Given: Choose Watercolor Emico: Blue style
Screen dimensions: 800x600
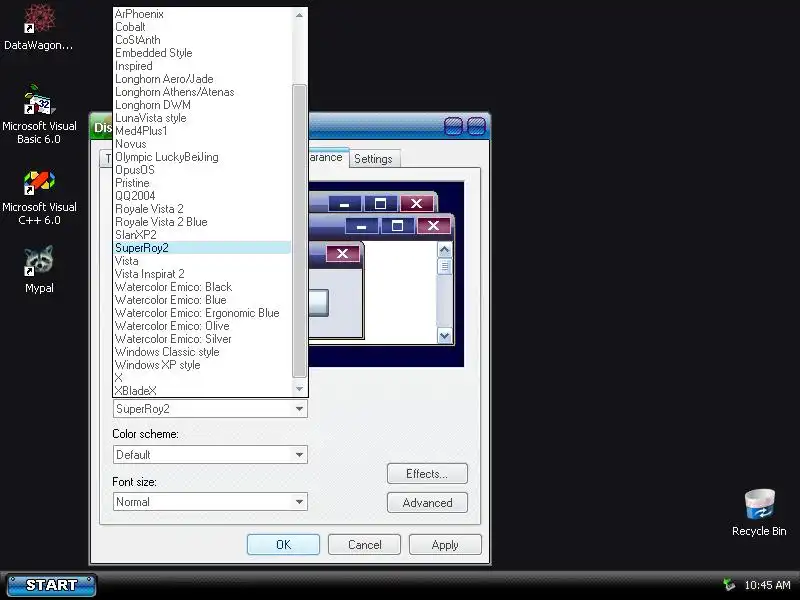Looking at the screenshot, I should 202,300.
